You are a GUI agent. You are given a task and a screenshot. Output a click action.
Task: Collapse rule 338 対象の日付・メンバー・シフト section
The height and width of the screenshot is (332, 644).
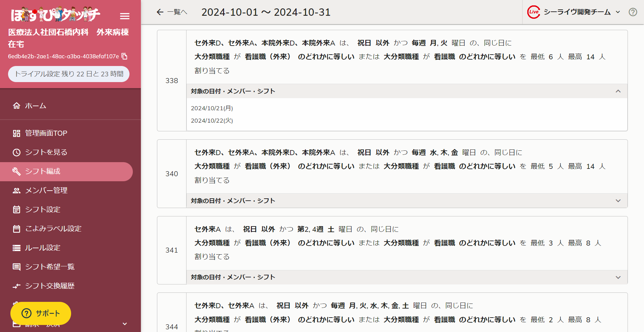click(x=407, y=91)
